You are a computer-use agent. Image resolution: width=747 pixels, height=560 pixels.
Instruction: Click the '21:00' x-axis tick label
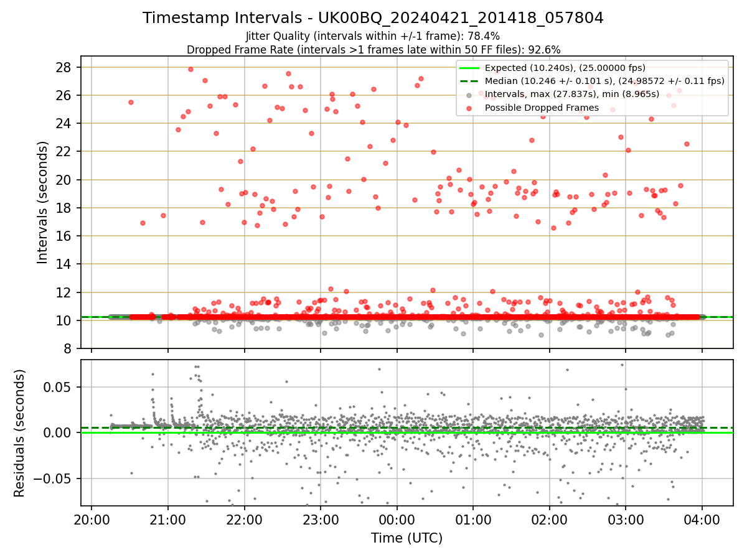[168, 520]
